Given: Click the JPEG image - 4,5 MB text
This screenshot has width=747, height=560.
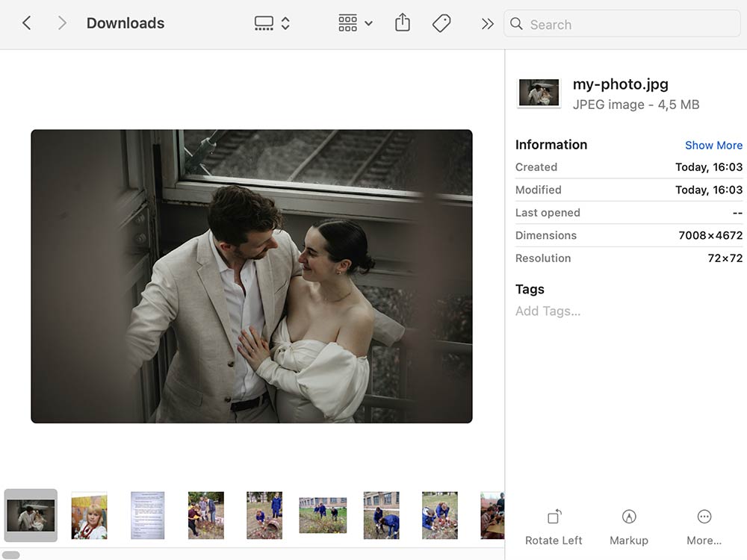Looking at the screenshot, I should [636, 105].
